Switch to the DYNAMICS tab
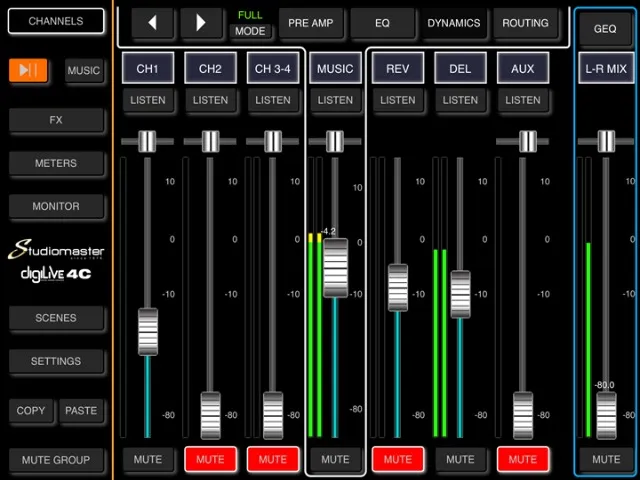Screen dimensions: 640x480 (x=453, y=23)
